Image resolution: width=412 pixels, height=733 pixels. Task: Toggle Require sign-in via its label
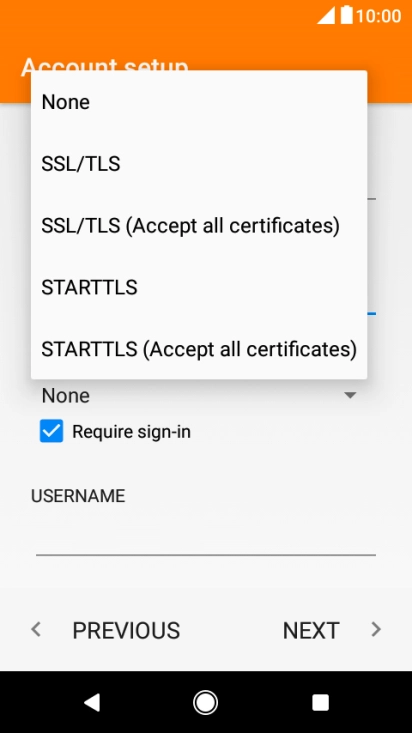point(131,431)
